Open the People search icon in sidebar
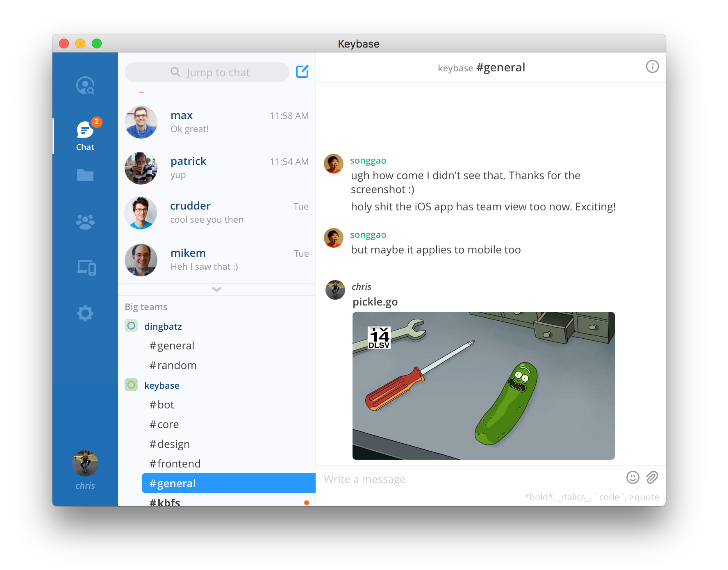 [85, 85]
